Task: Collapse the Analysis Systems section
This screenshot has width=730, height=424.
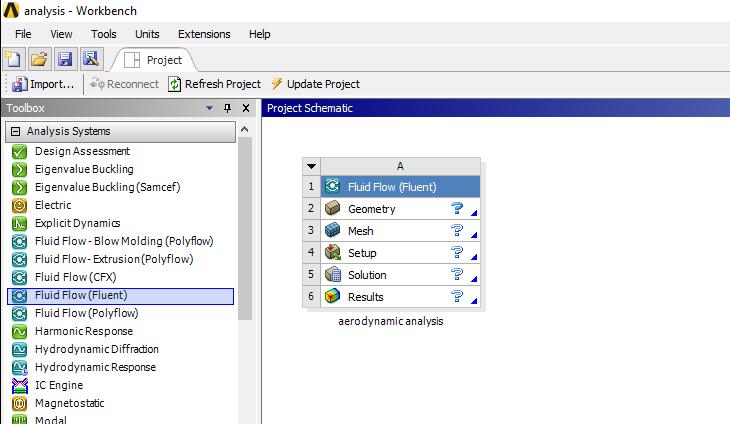Action: (x=15, y=131)
